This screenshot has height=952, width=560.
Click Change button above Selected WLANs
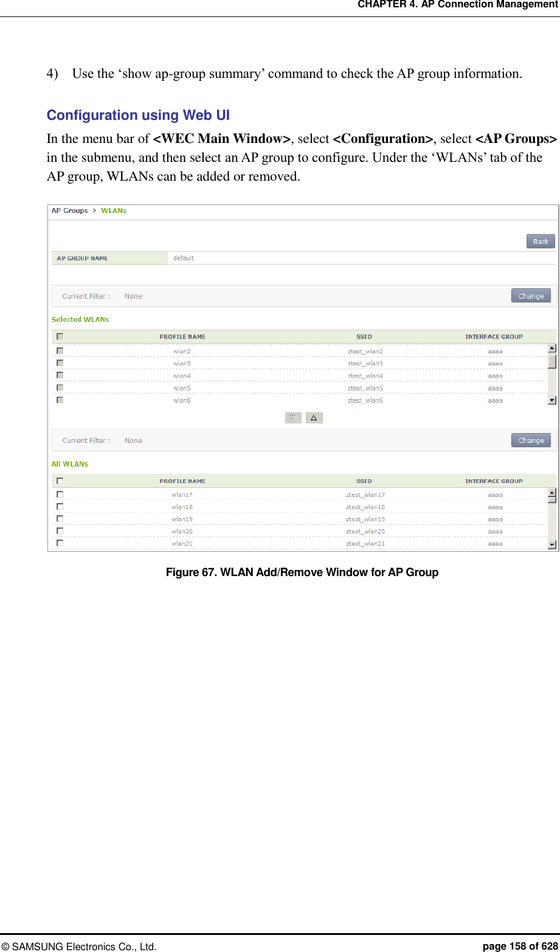click(531, 296)
